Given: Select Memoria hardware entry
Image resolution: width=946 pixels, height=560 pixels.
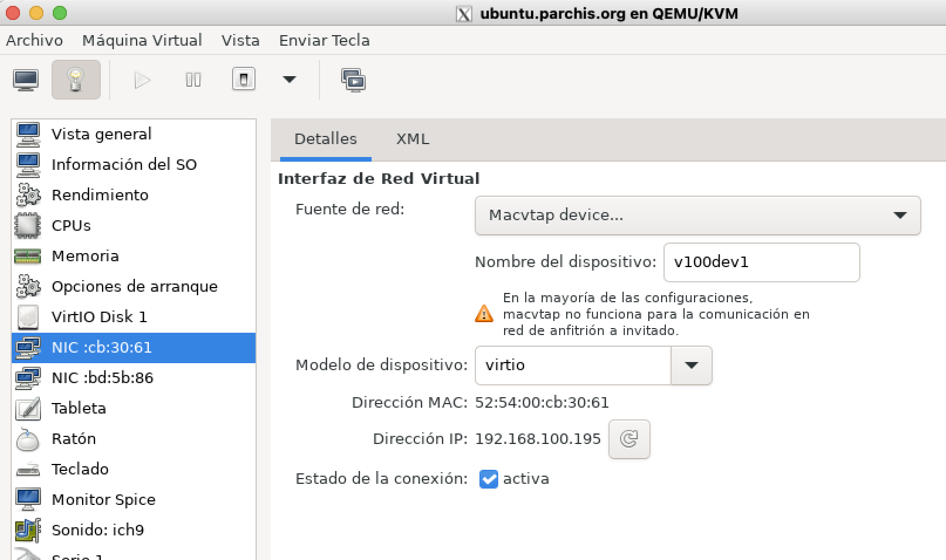Looking at the screenshot, I should pos(134,256).
